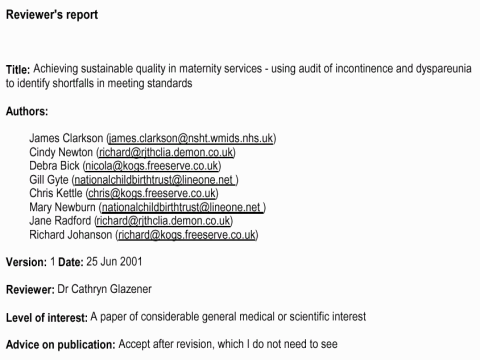Click the Reviewer's report heading
This screenshot has height=360, width=480.
click(x=52, y=15)
